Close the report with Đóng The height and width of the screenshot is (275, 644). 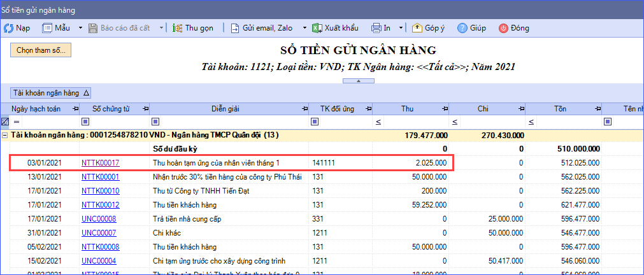pyautogui.click(x=503, y=28)
